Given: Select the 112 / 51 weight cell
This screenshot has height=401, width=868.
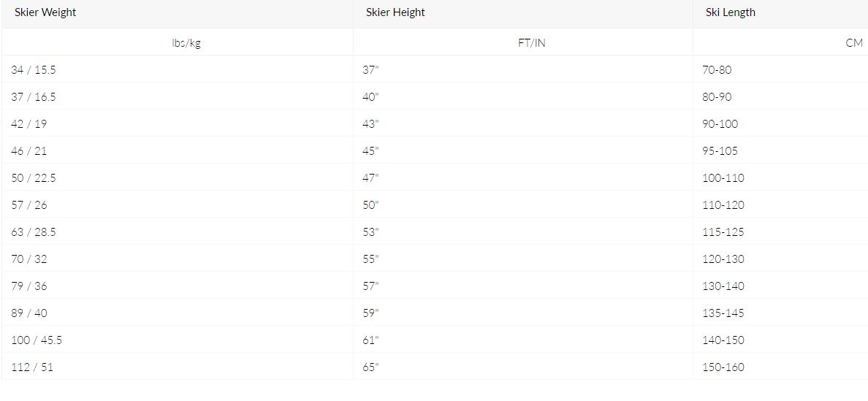Looking at the screenshot, I should tap(32, 367).
